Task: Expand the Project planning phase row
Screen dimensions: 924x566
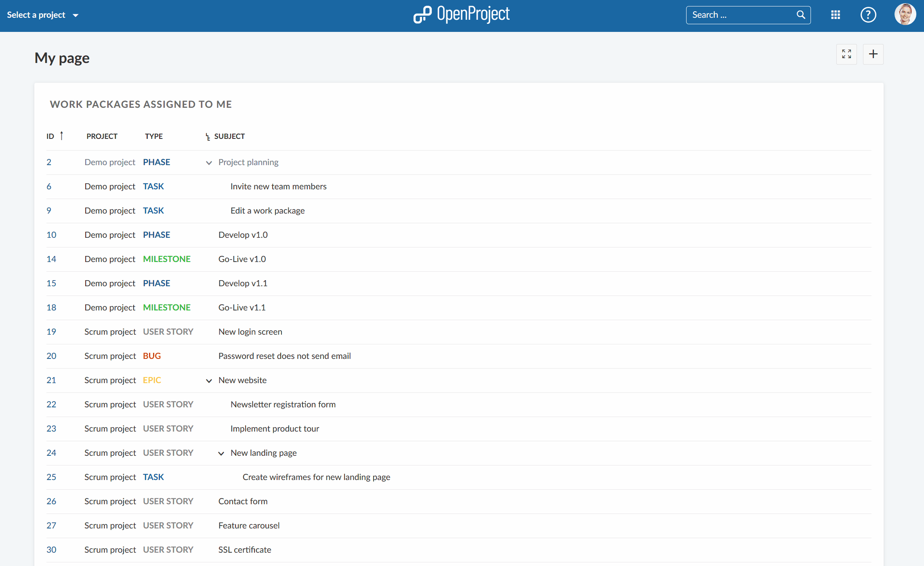Action: tap(209, 161)
